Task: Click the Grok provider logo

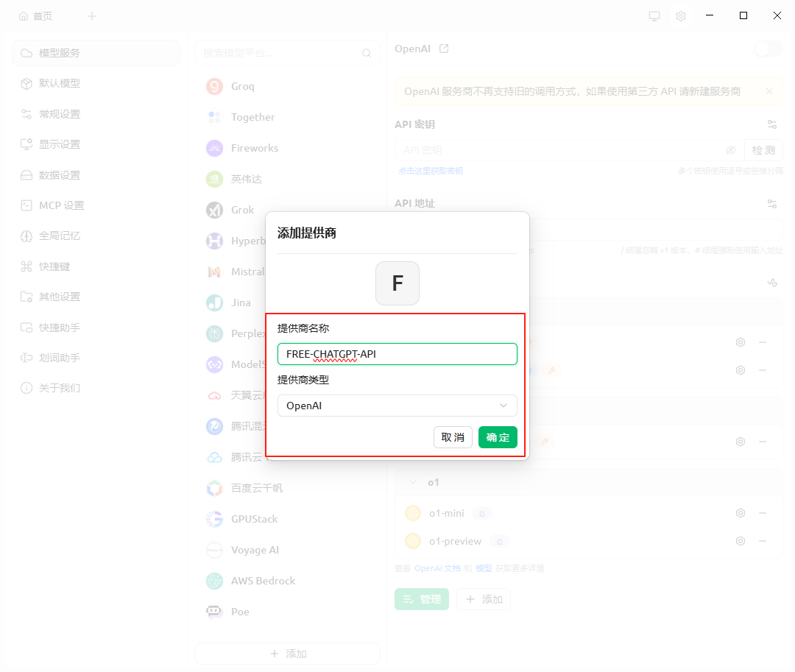Action: (214, 210)
